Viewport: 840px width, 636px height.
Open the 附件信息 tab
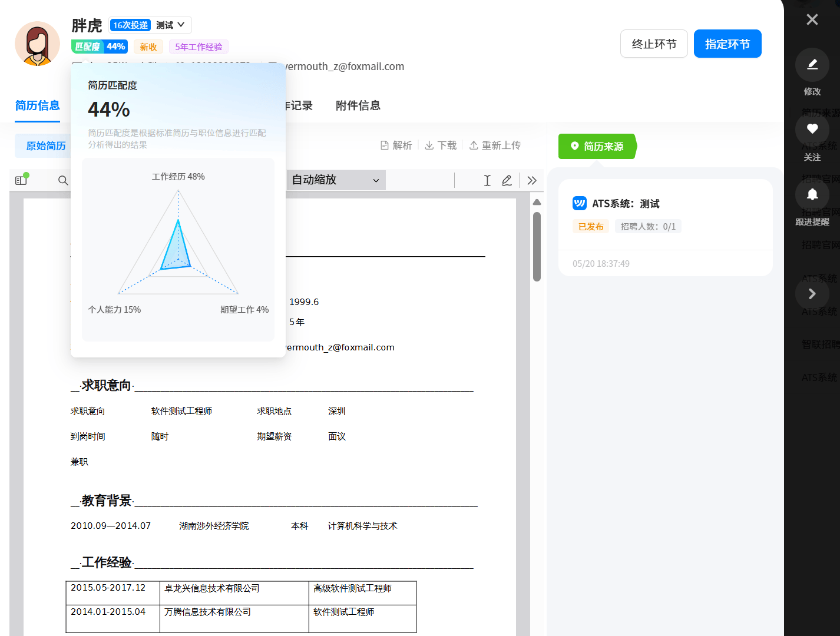[358, 105]
